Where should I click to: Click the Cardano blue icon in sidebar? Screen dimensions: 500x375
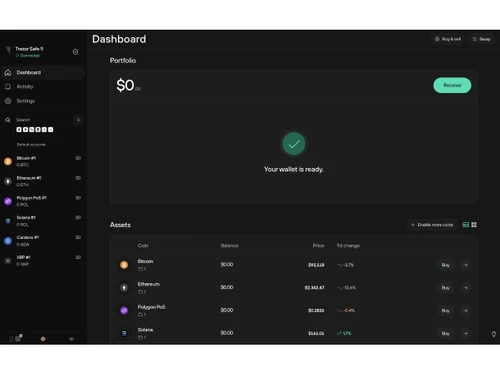pyautogui.click(x=8, y=241)
